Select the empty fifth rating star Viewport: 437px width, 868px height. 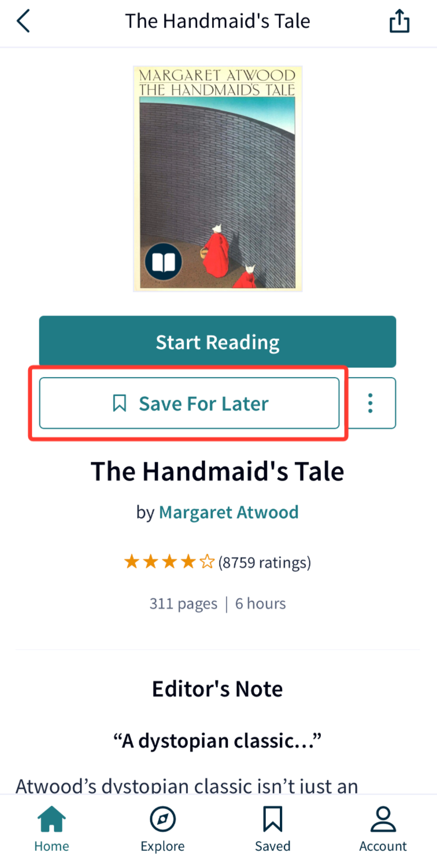point(208,561)
